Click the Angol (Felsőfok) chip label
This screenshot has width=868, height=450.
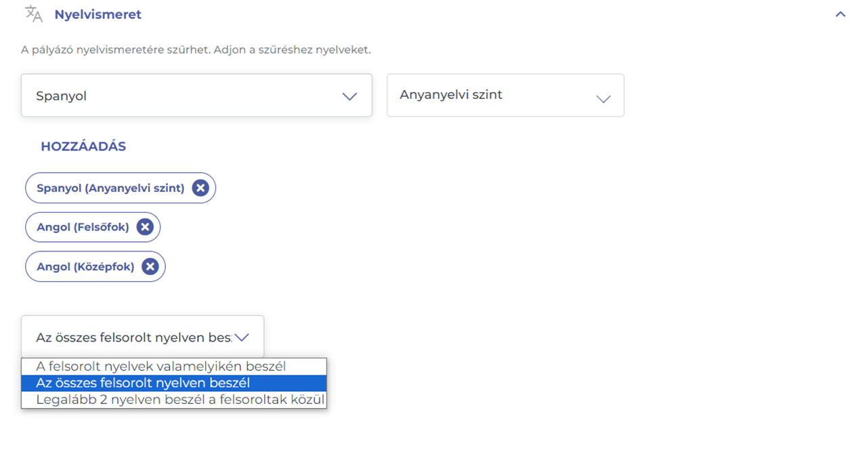[x=83, y=227]
